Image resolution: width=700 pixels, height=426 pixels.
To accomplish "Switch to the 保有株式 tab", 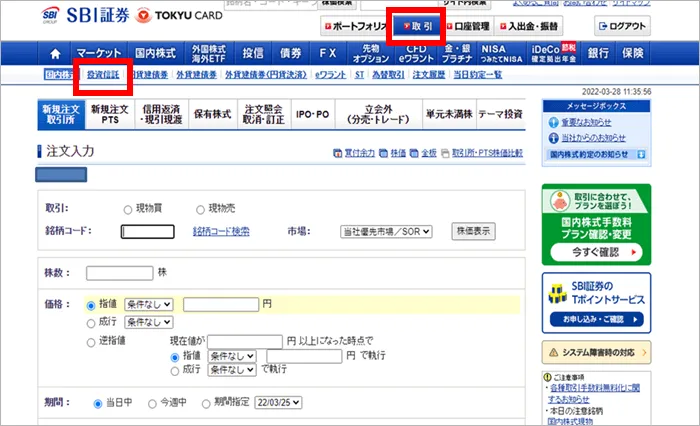I will tap(212, 114).
